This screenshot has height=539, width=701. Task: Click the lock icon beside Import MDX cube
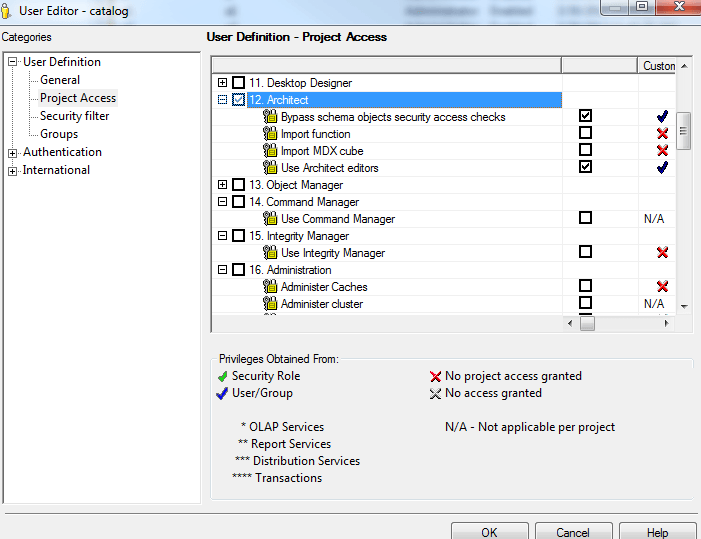point(270,151)
